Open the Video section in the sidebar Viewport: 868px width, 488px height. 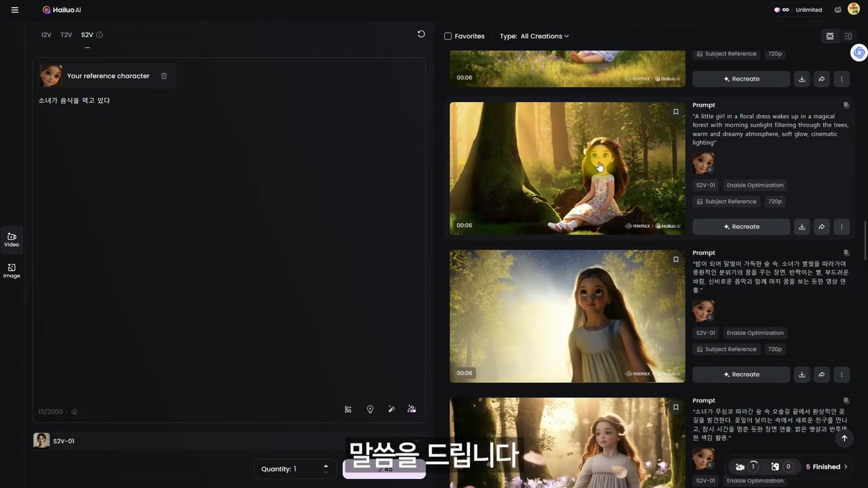click(12, 239)
